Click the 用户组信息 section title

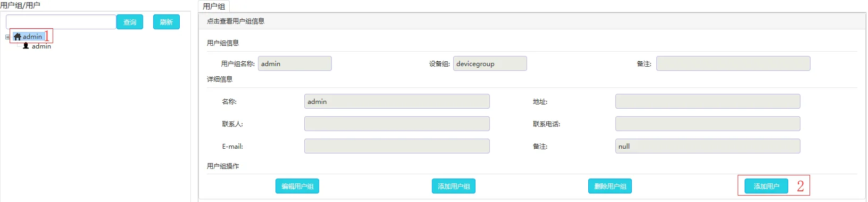point(223,43)
